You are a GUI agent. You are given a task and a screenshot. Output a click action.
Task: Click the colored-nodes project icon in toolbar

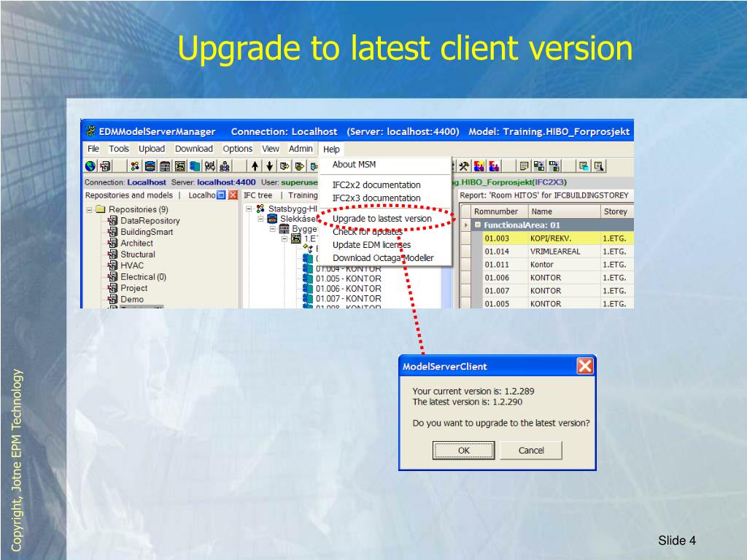pos(135,166)
